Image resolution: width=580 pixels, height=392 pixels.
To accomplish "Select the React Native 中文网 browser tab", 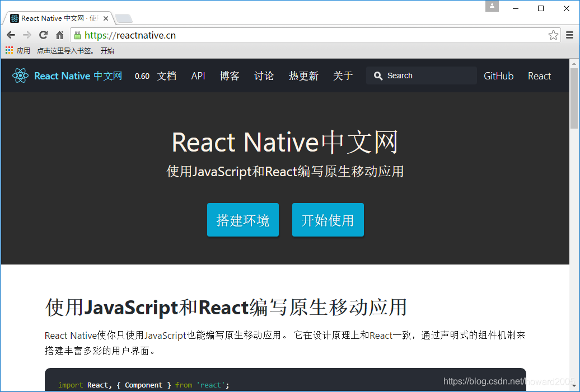I will pos(59,18).
